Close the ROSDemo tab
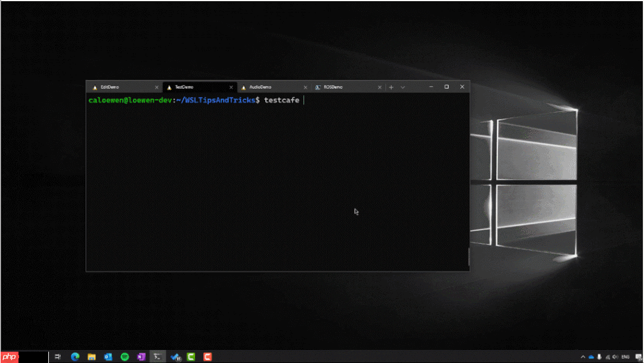The width and height of the screenshot is (644, 363). click(380, 87)
